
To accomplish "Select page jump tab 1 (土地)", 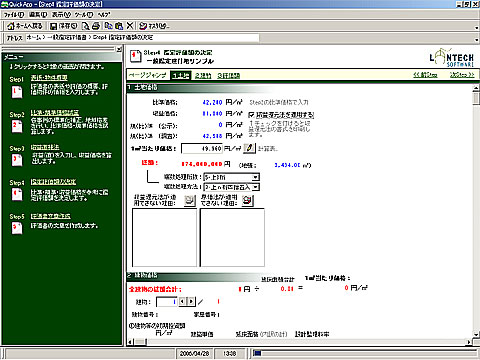I will (x=180, y=76).
